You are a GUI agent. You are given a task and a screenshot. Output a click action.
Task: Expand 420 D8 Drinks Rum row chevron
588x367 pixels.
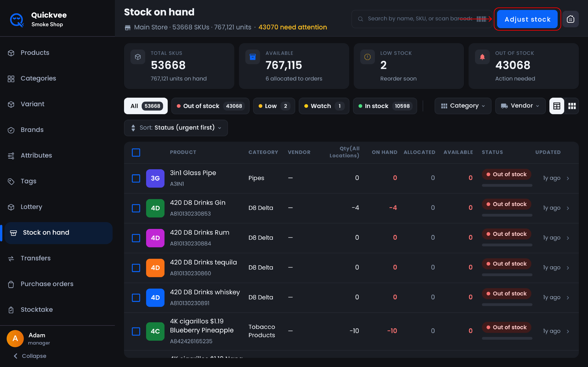point(568,238)
